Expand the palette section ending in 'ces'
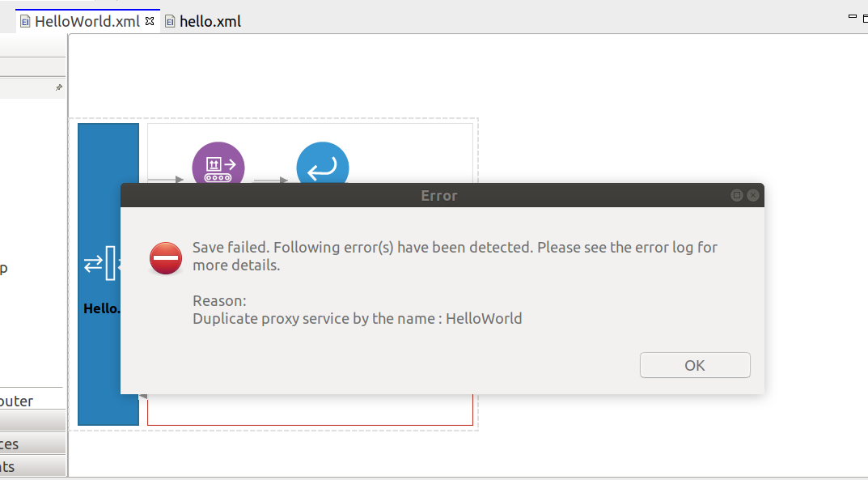Viewport: 868px width, 480px height. pyautogui.click(x=16, y=443)
